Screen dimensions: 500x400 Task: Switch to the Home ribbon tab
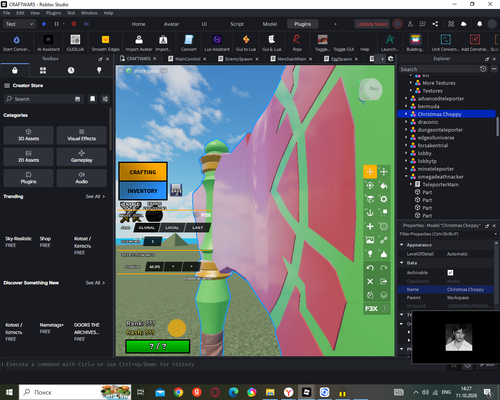[x=138, y=24]
